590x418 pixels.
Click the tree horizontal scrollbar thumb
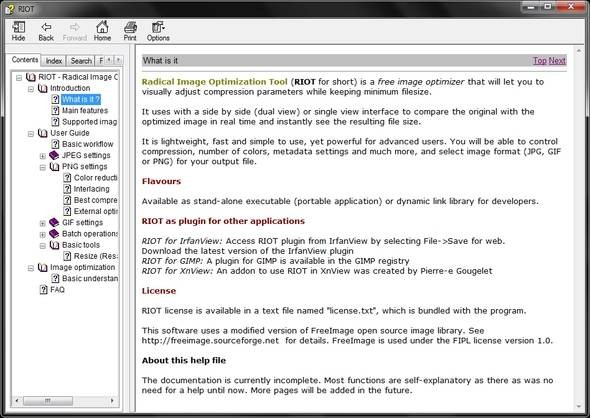pyautogui.click(x=48, y=401)
